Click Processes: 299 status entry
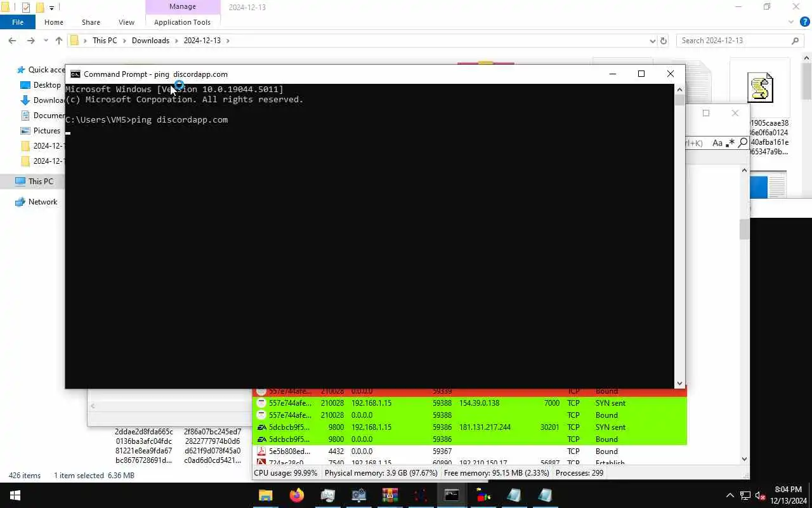This screenshot has height=508, width=812. click(579, 473)
